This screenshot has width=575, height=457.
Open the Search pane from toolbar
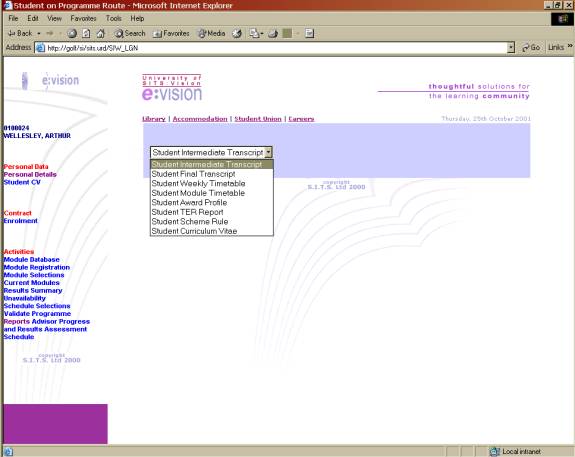[x=130, y=33]
